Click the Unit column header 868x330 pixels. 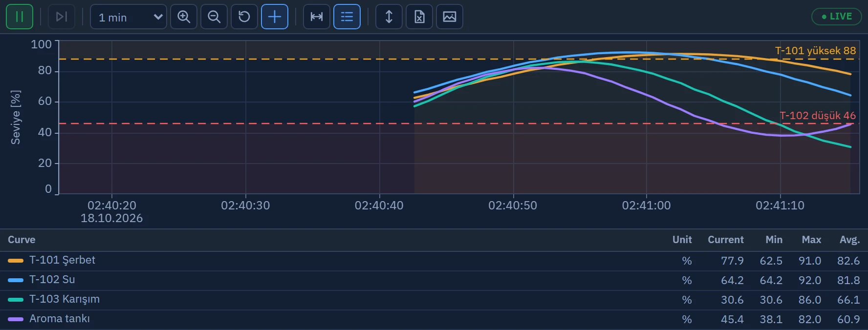point(682,240)
